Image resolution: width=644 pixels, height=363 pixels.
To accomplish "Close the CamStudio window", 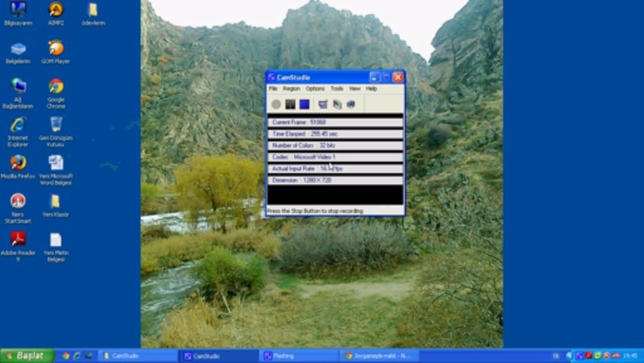I will click(x=398, y=77).
